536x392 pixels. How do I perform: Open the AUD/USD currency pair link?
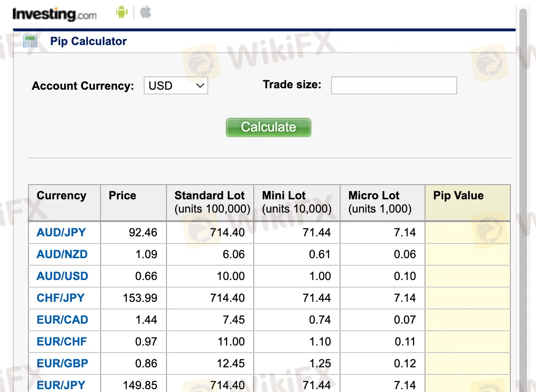click(x=62, y=276)
